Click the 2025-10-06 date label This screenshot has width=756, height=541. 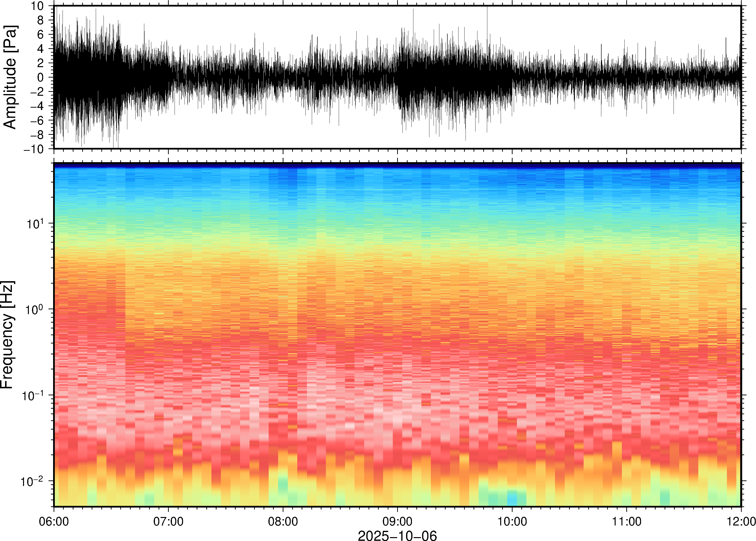(x=397, y=535)
